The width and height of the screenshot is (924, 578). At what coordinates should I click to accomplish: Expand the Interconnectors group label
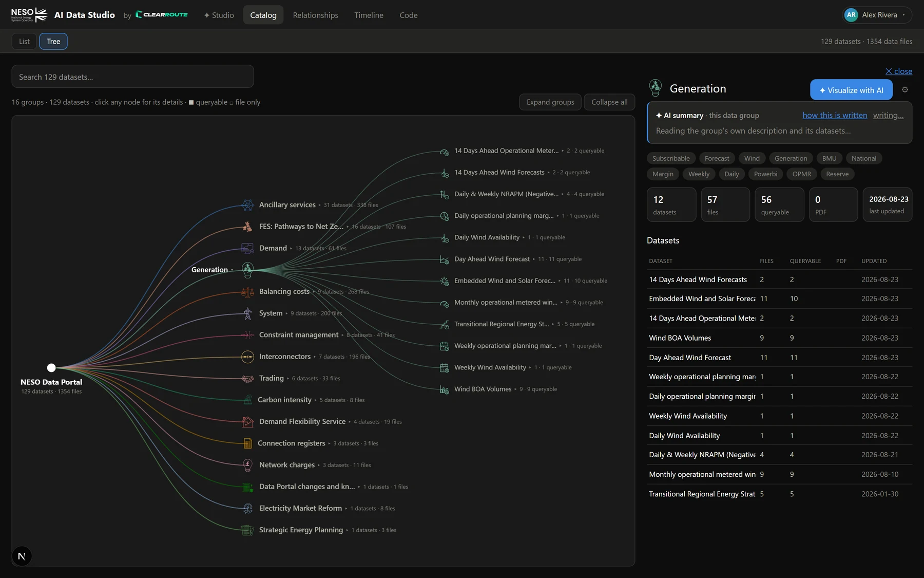pos(284,357)
